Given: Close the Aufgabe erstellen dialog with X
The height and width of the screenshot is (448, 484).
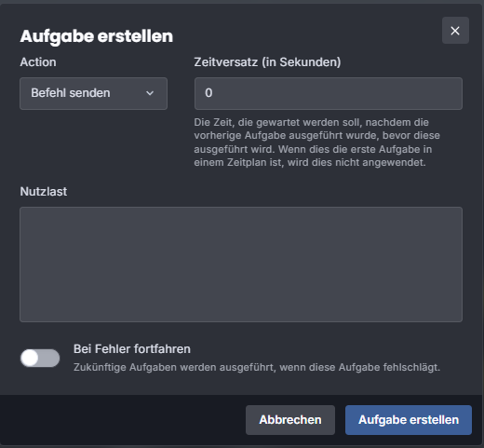Looking at the screenshot, I should 455,31.
